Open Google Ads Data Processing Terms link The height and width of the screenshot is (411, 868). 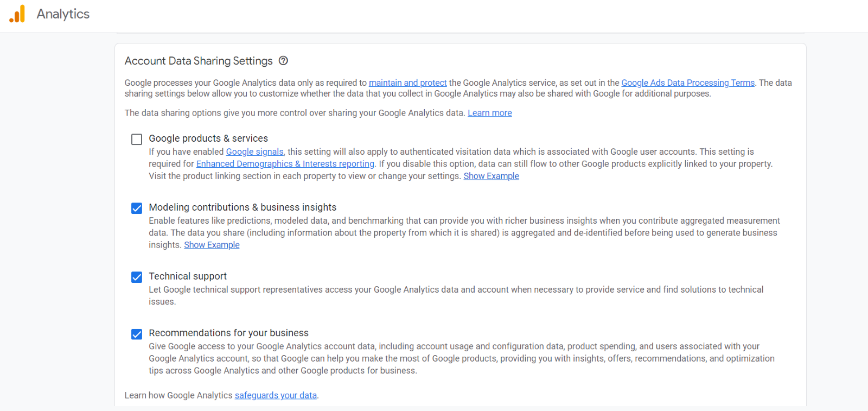(x=688, y=83)
